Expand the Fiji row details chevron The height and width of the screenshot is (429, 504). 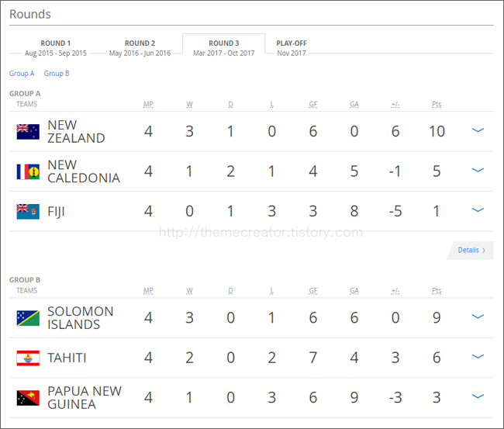pyautogui.click(x=478, y=209)
